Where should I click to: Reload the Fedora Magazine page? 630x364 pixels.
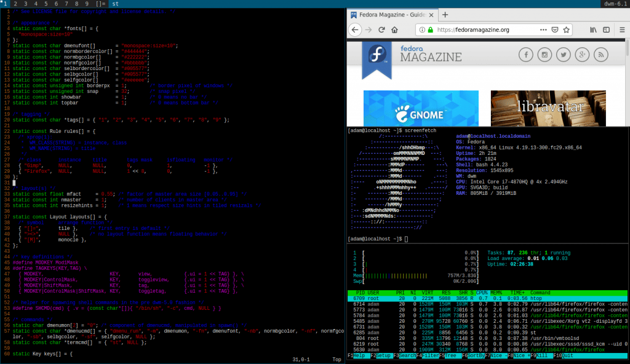coord(382,30)
